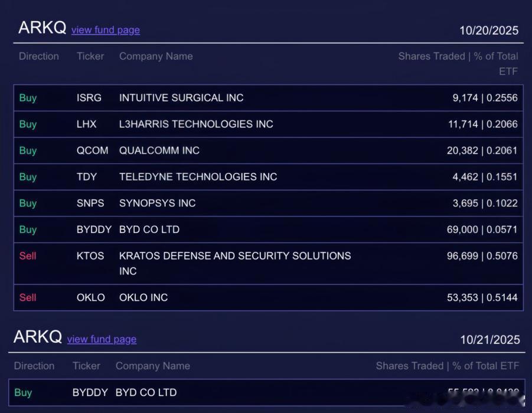Select the LHX ticker cell
This screenshot has height=413, width=532.
tap(87, 124)
